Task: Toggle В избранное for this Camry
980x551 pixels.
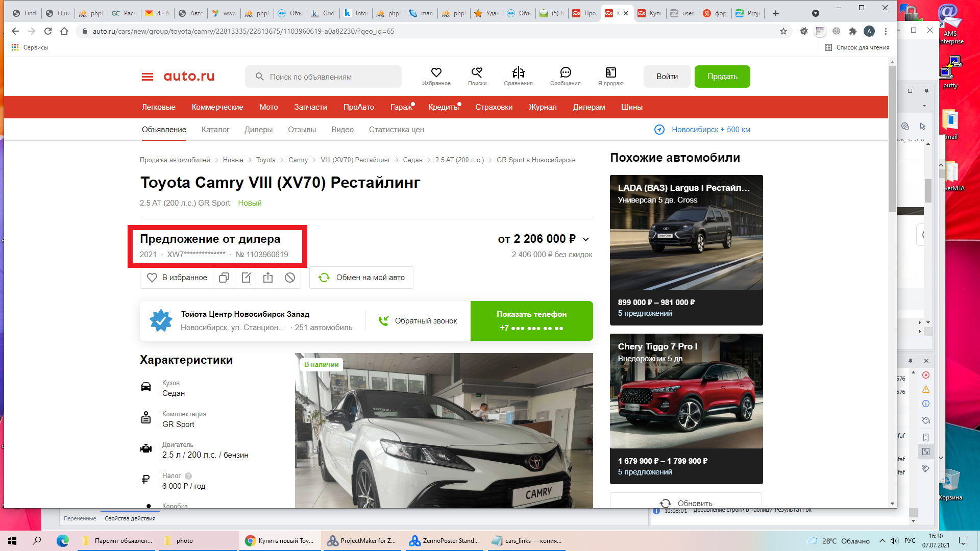Action: [177, 278]
